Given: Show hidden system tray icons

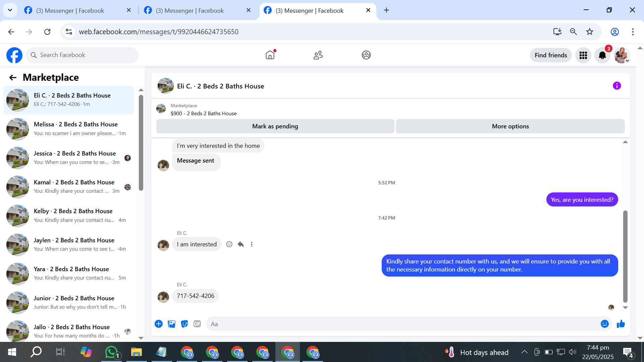Looking at the screenshot, I should pos(524,352).
